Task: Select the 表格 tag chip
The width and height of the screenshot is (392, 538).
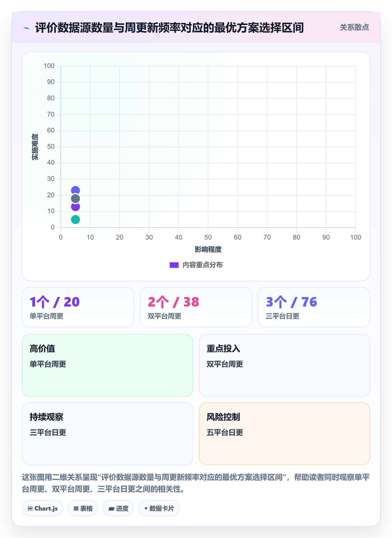Action: 83,508
